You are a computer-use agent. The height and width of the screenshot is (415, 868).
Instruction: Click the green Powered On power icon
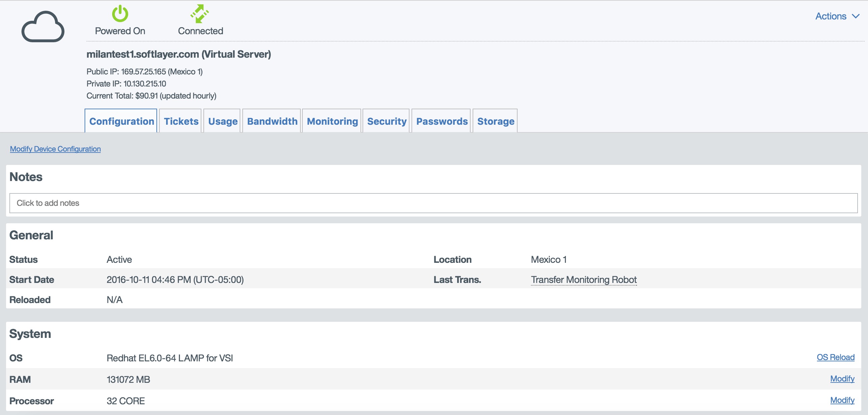pyautogui.click(x=120, y=14)
